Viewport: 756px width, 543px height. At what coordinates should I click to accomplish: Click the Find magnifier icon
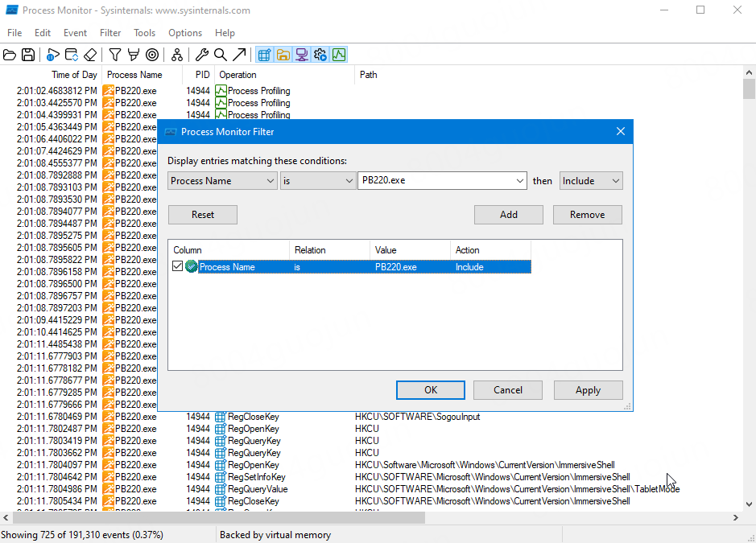pos(221,55)
